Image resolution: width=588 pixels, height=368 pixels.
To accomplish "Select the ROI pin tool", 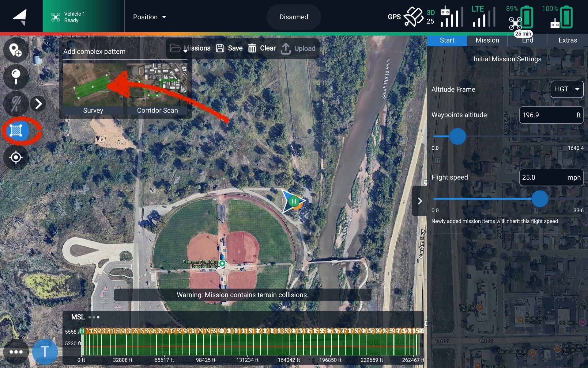I will (x=16, y=77).
